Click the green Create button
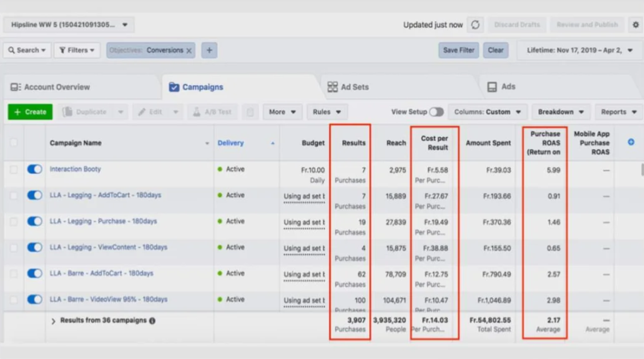Viewport: 644px width, 359px height. click(30, 112)
